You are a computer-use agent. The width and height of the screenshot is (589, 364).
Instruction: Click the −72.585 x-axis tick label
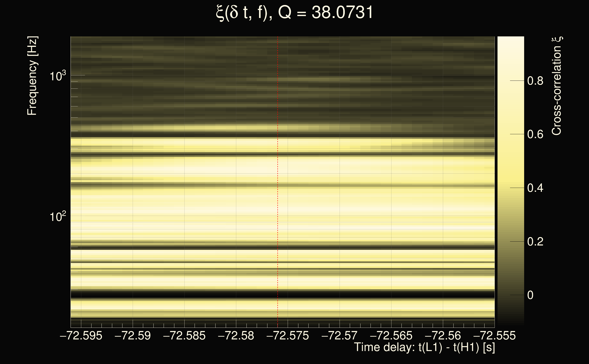pos(184,336)
